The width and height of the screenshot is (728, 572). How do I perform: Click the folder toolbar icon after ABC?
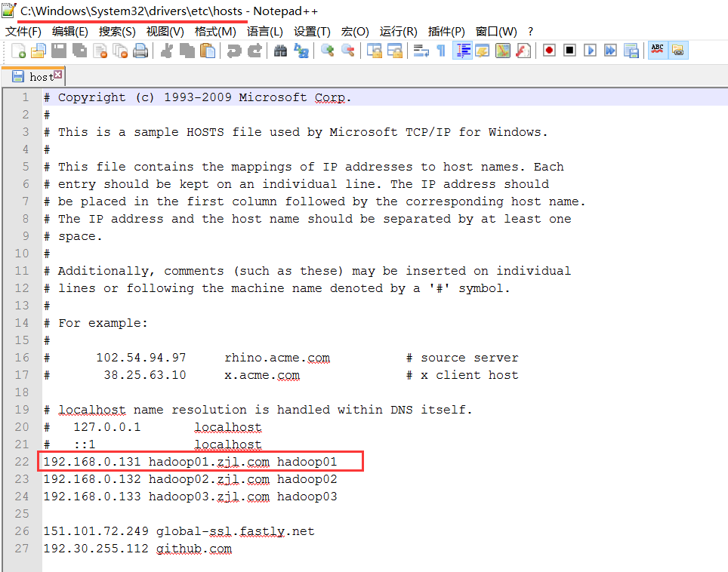[x=678, y=51]
